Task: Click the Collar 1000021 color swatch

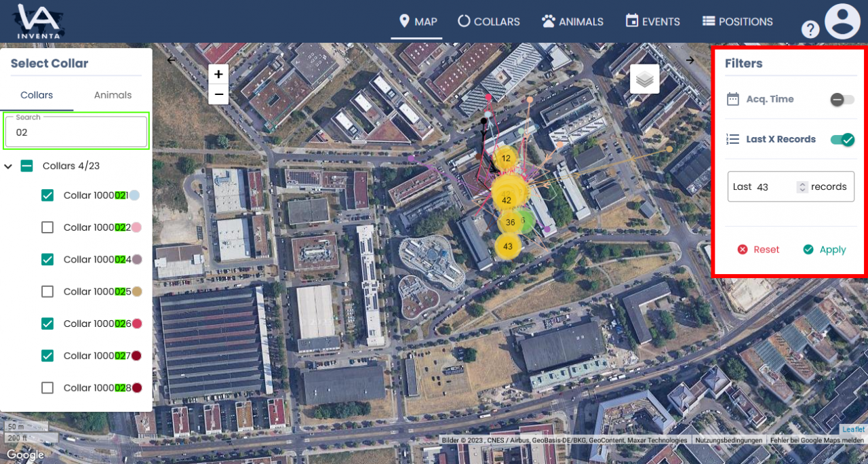Action: click(x=134, y=195)
